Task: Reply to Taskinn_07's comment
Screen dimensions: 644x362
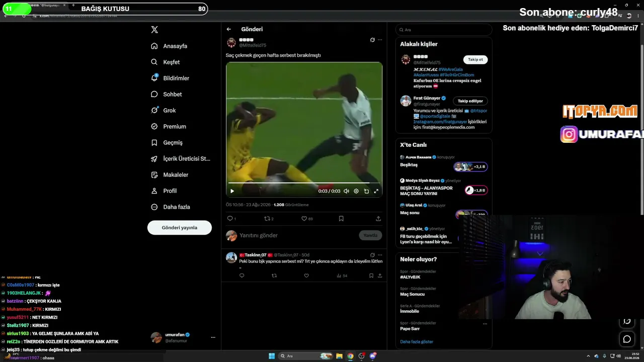Action: click(242, 276)
